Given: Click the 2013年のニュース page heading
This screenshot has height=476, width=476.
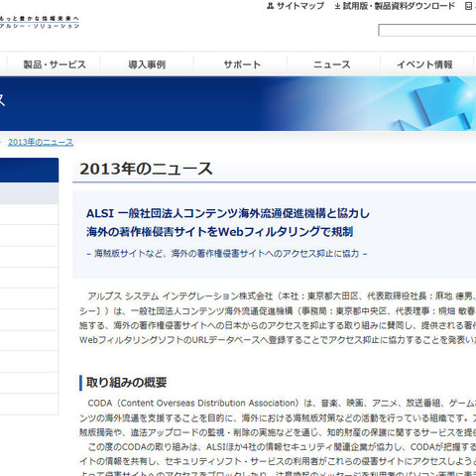Looking at the screenshot, I should click(x=146, y=169).
